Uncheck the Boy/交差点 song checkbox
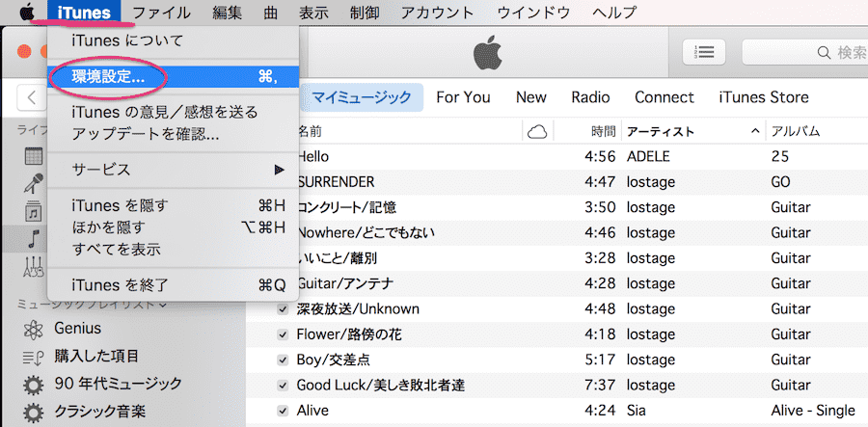Viewport: 868px width, 427px height. click(283, 360)
